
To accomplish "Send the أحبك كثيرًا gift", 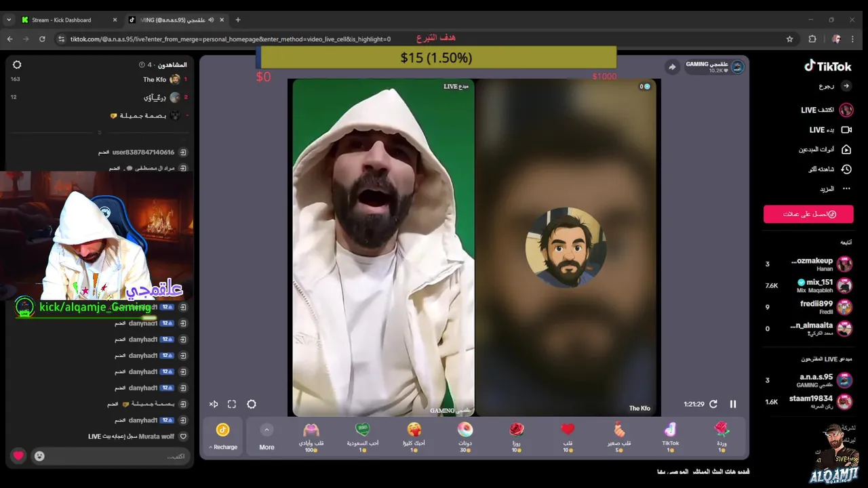I will (414, 437).
